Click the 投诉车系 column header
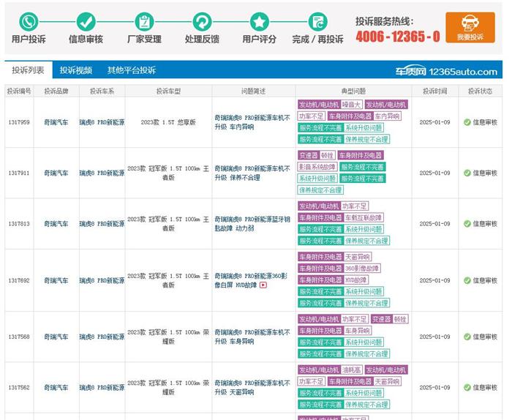 point(102,91)
